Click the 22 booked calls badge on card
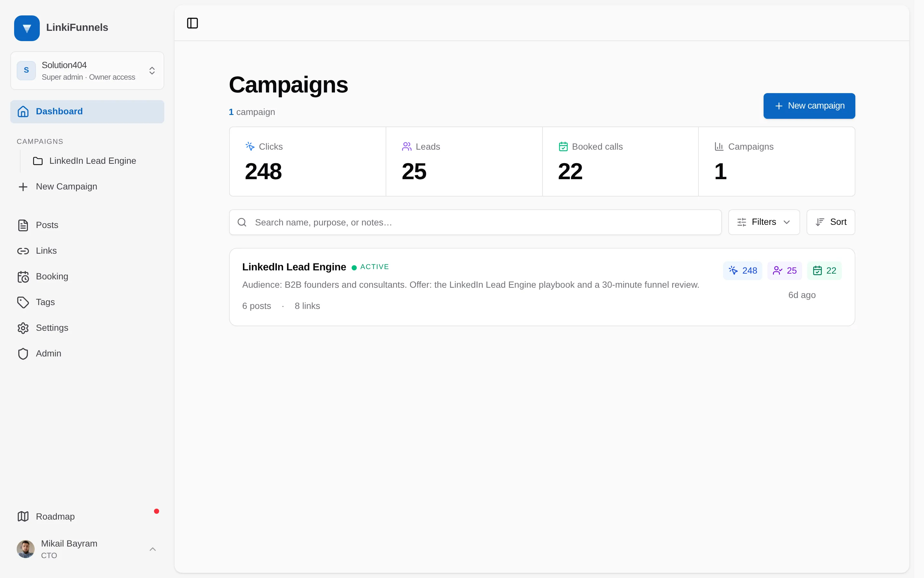The image size is (924, 578). (x=824, y=271)
